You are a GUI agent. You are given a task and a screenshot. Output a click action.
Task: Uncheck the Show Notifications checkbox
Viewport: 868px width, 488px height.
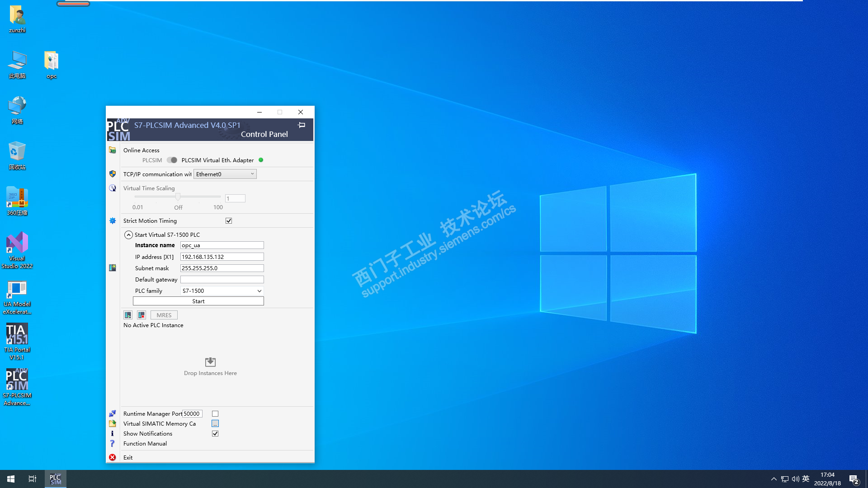point(215,433)
